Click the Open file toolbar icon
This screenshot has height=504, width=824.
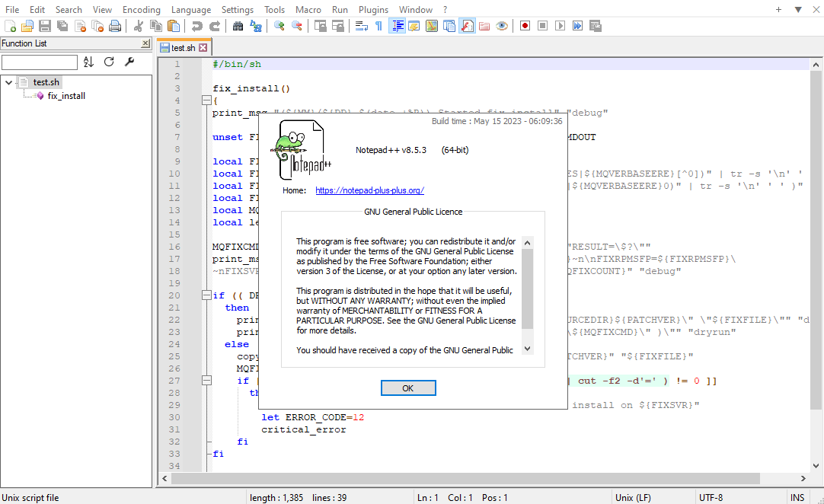tap(27, 27)
